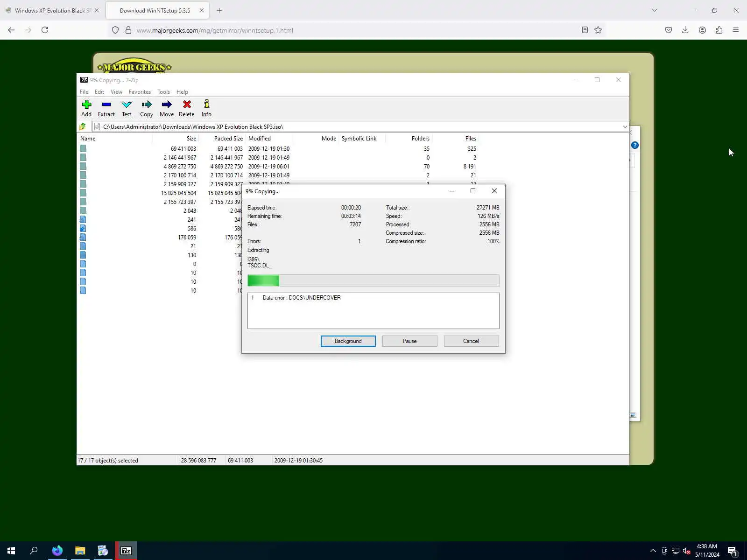The height and width of the screenshot is (560, 747).
Task: Toggle Firefox reader view
Action: click(x=585, y=30)
